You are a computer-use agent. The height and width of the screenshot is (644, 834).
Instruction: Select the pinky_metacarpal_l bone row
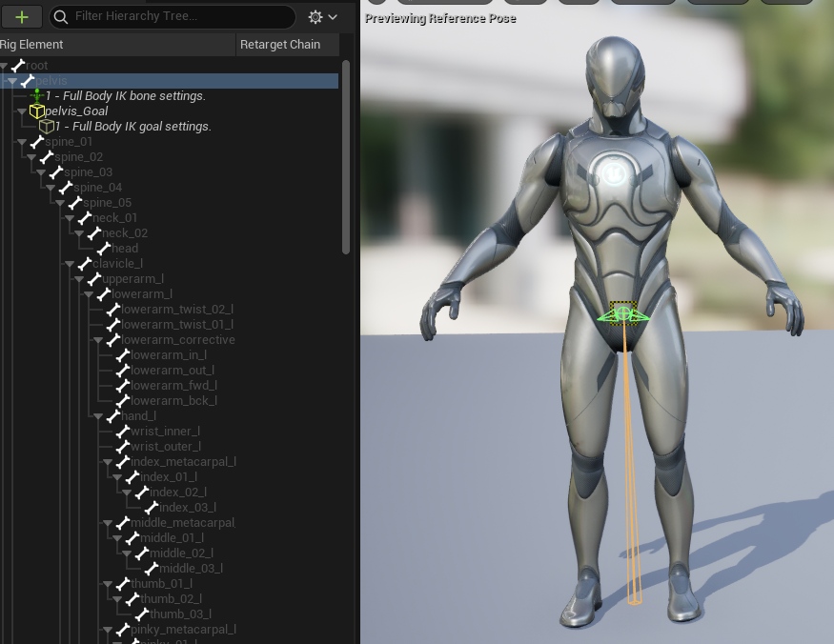click(x=169, y=630)
